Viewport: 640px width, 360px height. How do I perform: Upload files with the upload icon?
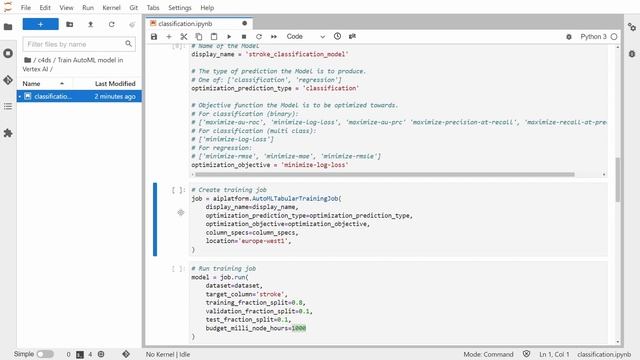[x=91, y=24]
